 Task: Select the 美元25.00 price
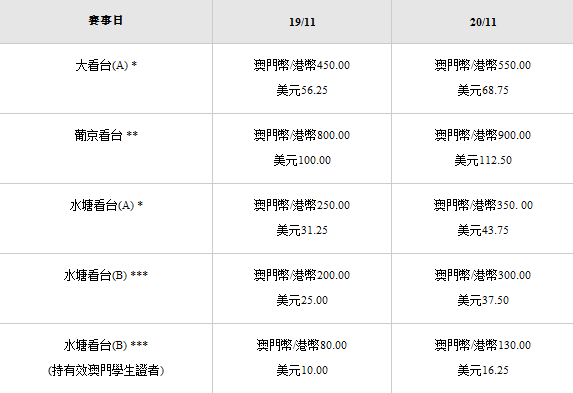point(302,300)
